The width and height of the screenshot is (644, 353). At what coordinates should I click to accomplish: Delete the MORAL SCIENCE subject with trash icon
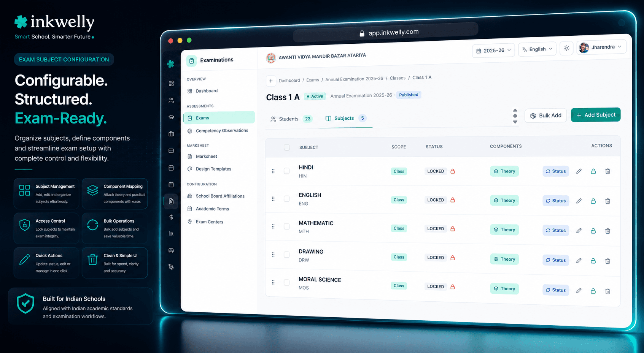[607, 291]
